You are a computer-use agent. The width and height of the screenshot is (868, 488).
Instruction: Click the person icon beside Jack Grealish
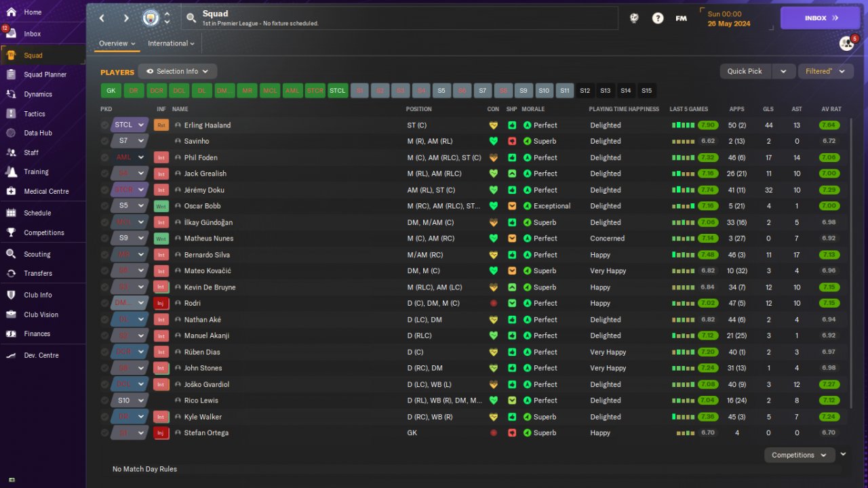pyautogui.click(x=178, y=174)
